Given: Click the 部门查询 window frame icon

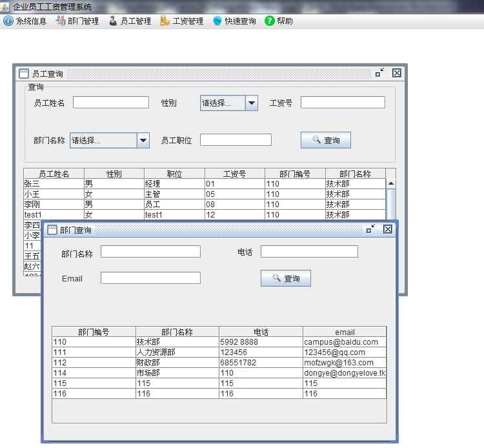Looking at the screenshot, I should 52,230.
